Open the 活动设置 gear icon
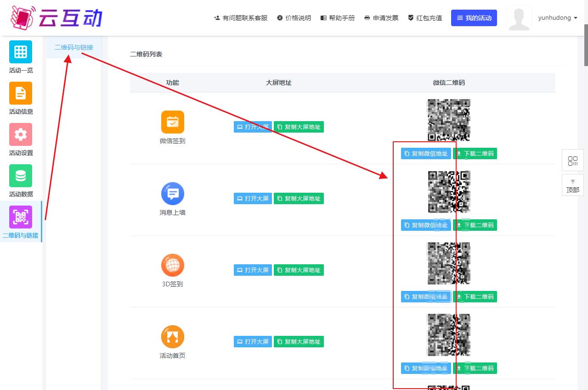Viewport: 588px width, 390px height. coord(21,134)
